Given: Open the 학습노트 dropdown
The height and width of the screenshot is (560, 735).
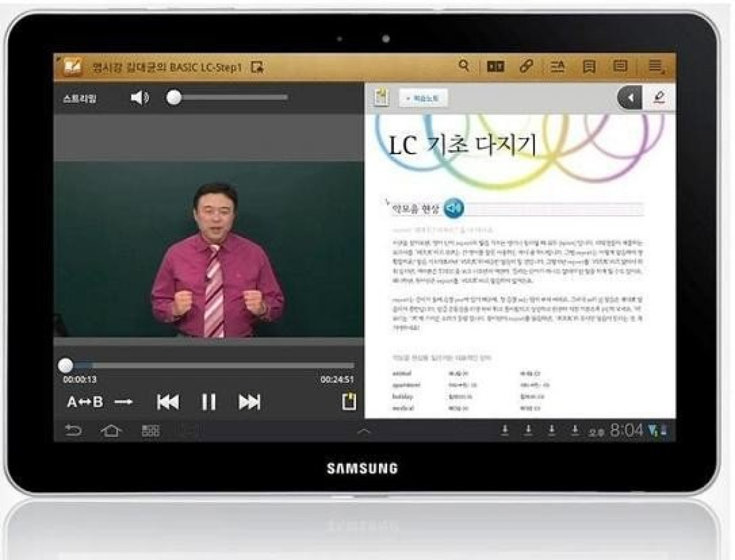Looking at the screenshot, I should point(423,98).
